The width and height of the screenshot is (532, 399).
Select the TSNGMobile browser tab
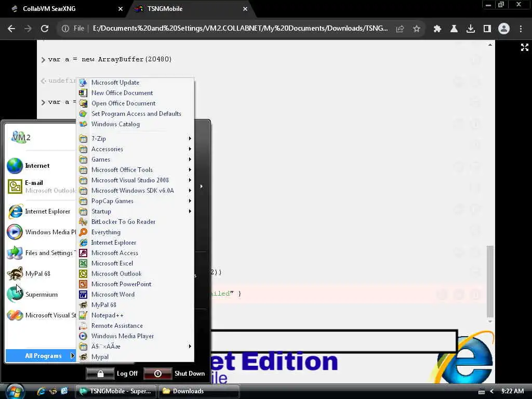[190, 9]
